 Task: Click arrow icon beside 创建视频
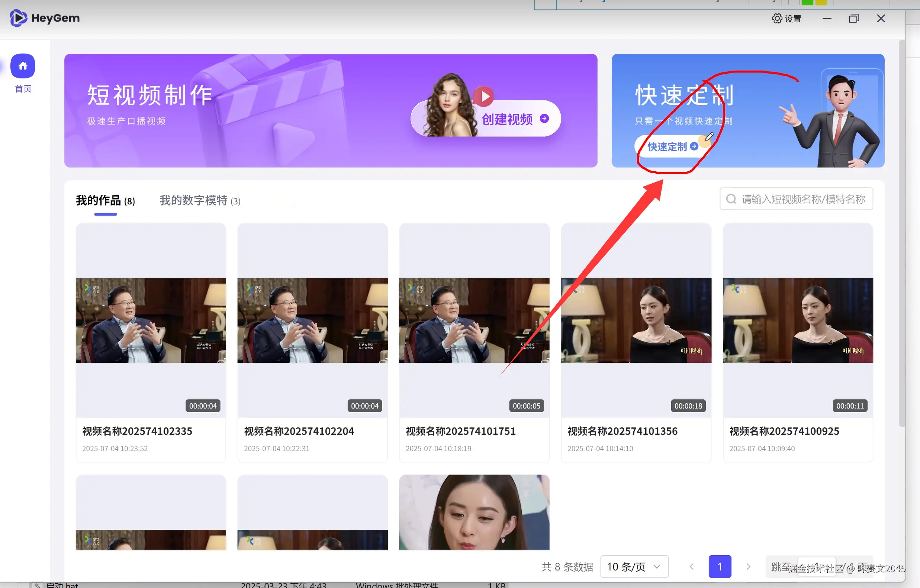(544, 119)
